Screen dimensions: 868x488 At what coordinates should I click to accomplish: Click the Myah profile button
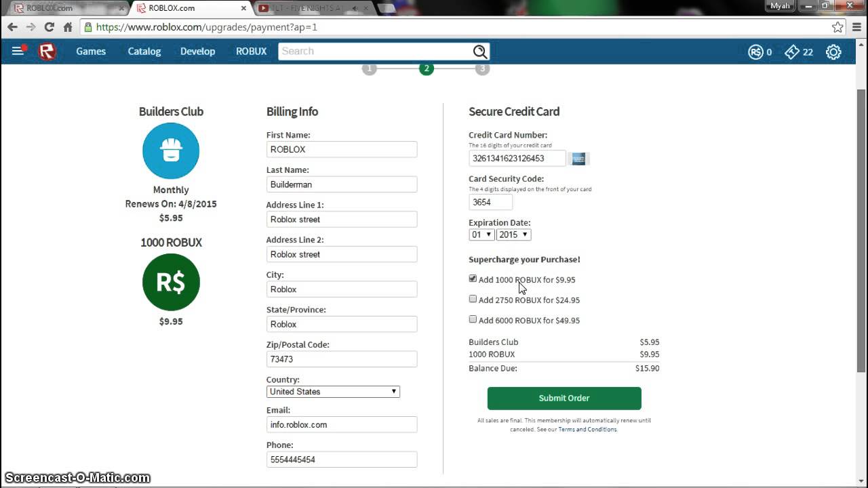[780, 6]
